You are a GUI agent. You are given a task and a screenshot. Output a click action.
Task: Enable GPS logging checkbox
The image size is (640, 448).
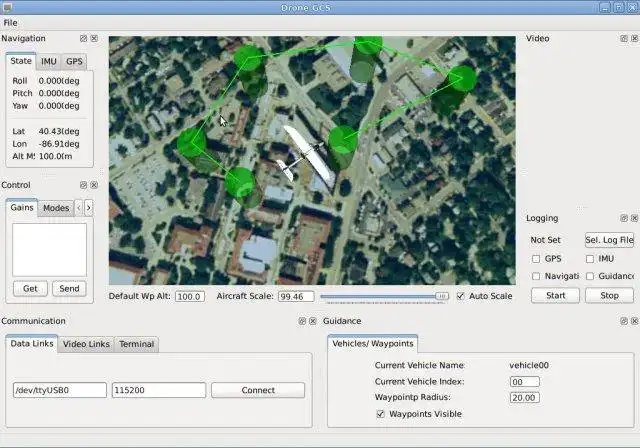click(x=536, y=259)
